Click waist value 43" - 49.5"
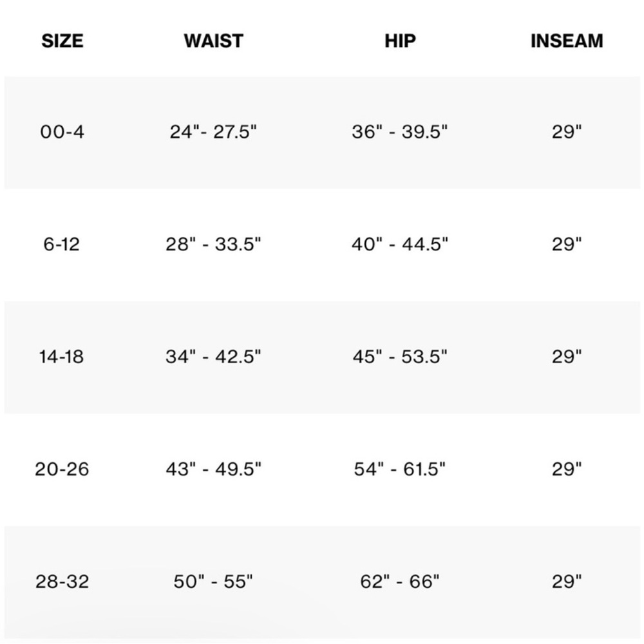 click(213, 469)
